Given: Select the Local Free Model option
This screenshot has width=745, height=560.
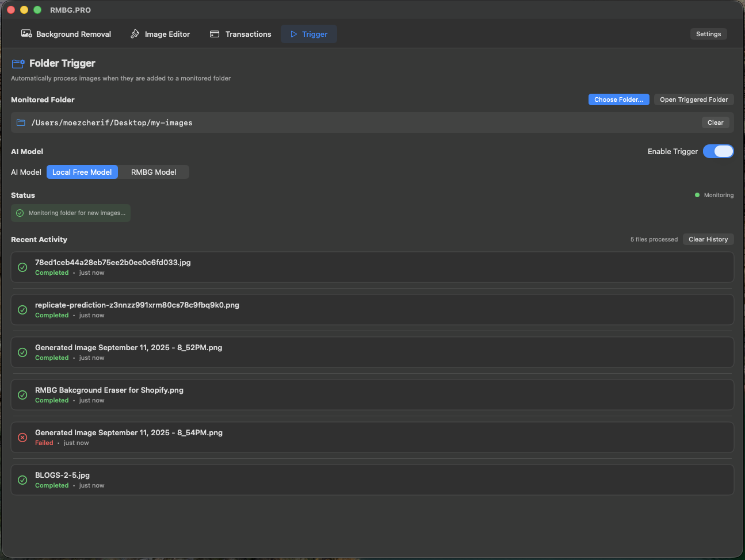Looking at the screenshot, I should pyautogui.click(x=82, y=172).
